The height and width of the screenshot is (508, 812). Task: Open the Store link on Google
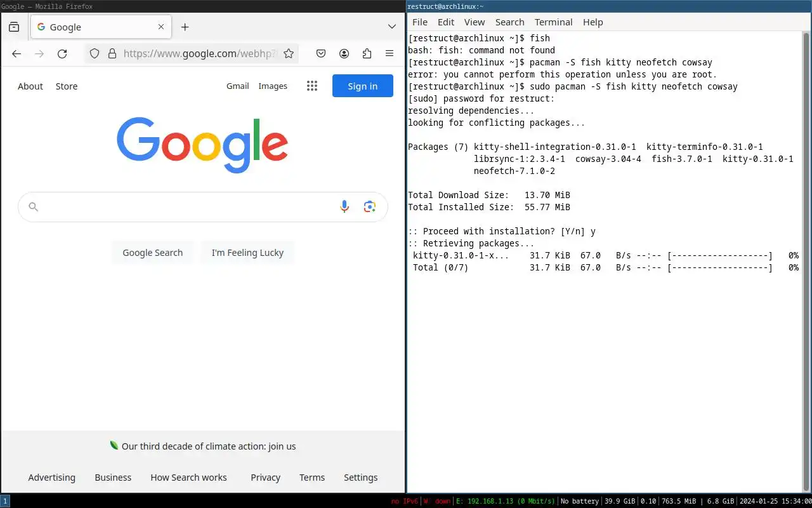tap(67, 86)
